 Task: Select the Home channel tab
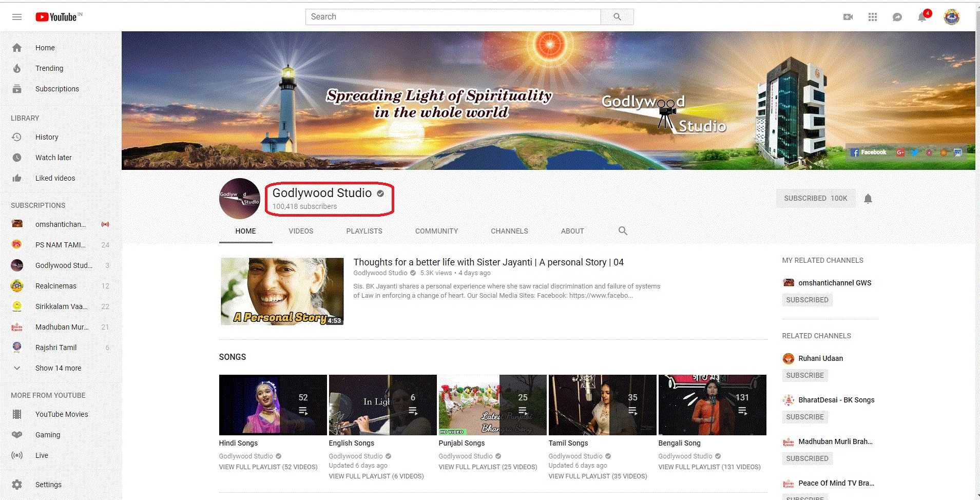click(x=245, y=231)
